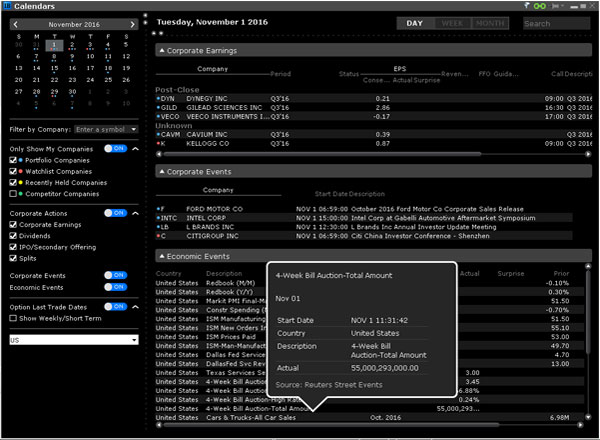The height and width of the screenshot is (440, 600).
Task: Click the filter funnel icon in title bar
Action: [x=527, y=5]
